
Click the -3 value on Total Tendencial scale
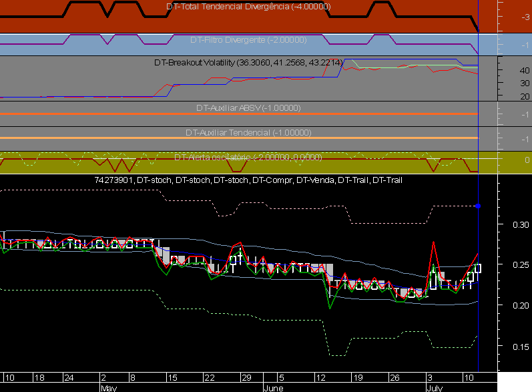pyautogui.click(x=525, y=17)
